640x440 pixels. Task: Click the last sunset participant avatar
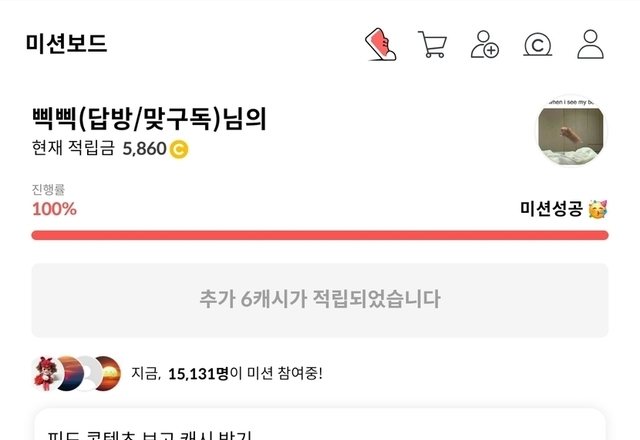(106, 373)
